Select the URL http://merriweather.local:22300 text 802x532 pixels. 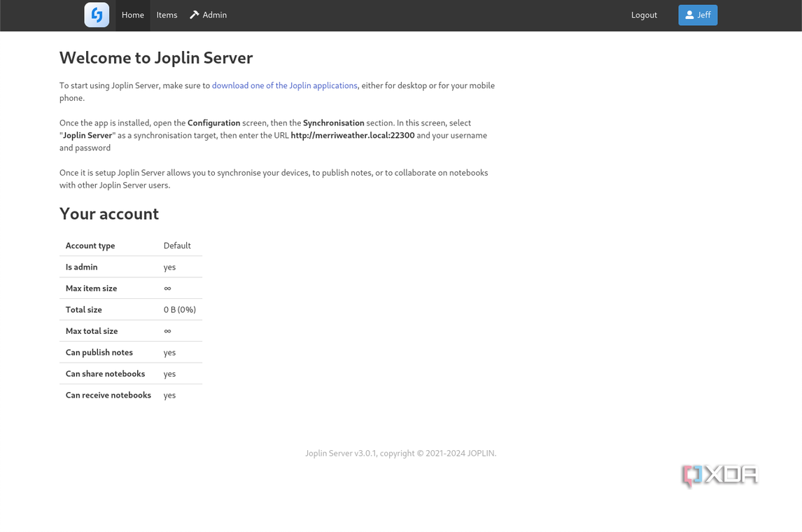click(353, 135)
